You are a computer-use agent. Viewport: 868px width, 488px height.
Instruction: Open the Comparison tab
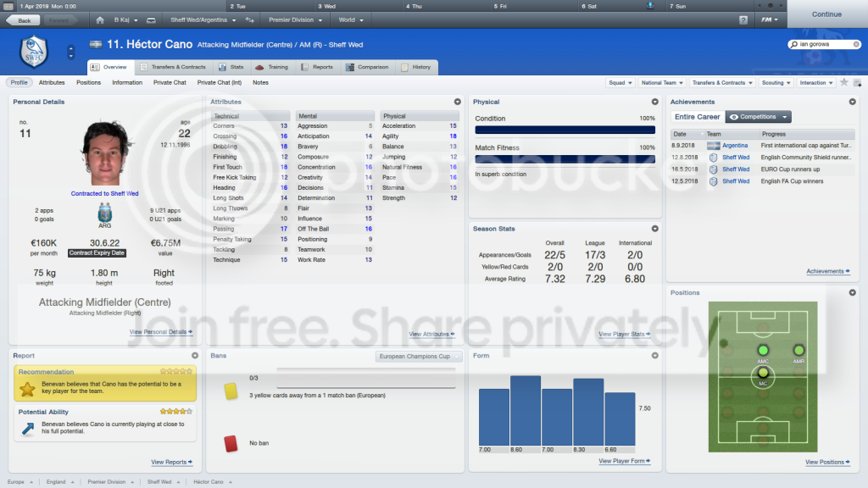367,67
